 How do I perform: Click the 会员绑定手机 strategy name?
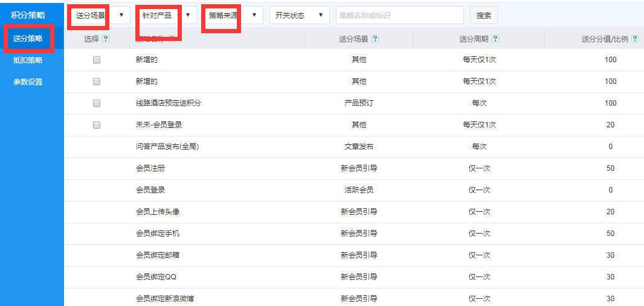158,234
